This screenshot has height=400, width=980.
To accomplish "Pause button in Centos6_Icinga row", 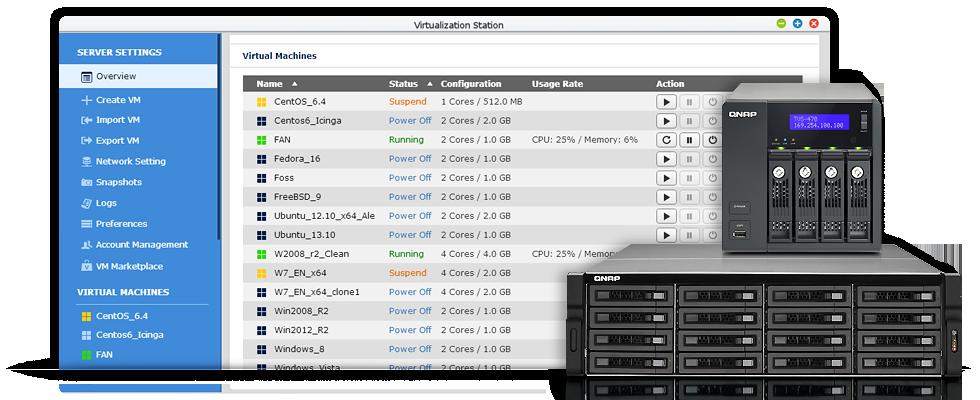I will (689, 121).
